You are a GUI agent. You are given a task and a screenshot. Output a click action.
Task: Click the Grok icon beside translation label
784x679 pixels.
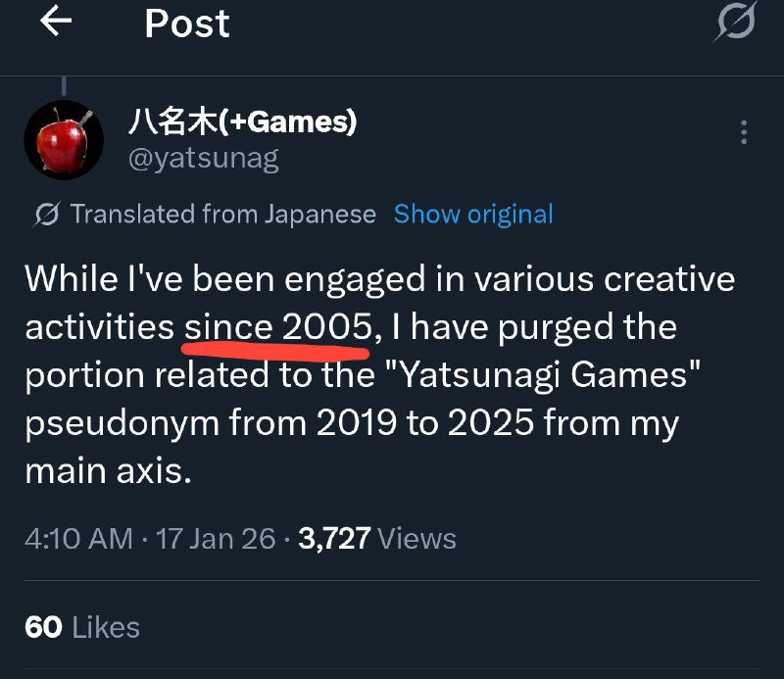45,215
